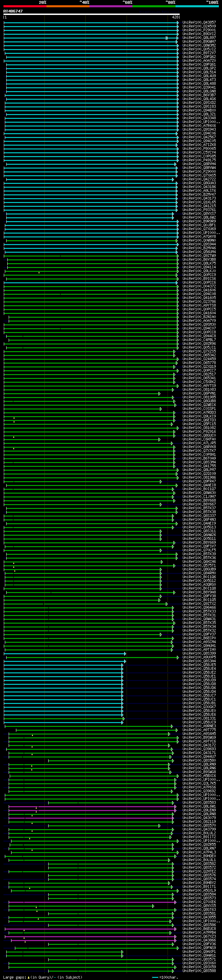Open hit UniRef100_Q8L897
Viewport: 222px width, 980px height.
[x=199, y=38]
